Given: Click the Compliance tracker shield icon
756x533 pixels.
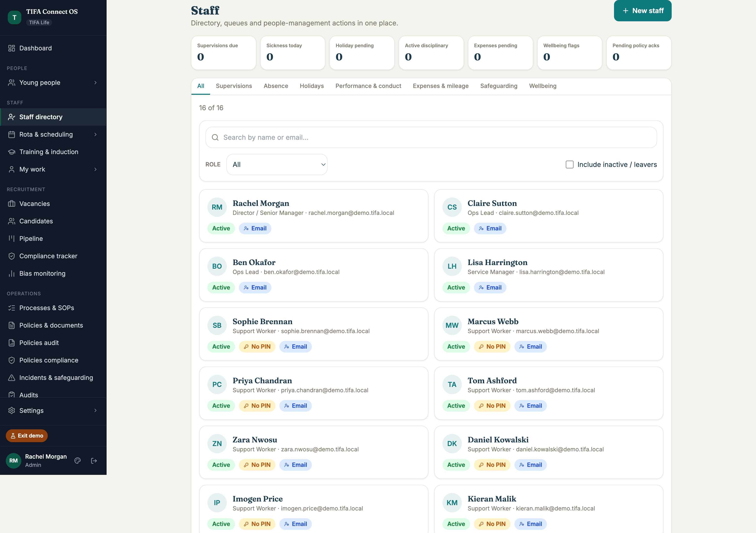Looking at the screenshot, I should coord(12,256).
